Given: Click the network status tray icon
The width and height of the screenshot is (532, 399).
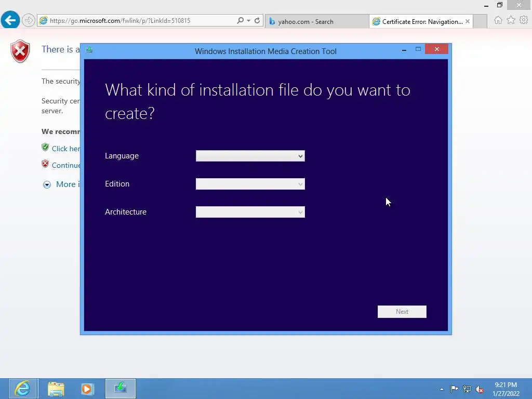Looking at the screenshot, I should (x=467, y=389).
